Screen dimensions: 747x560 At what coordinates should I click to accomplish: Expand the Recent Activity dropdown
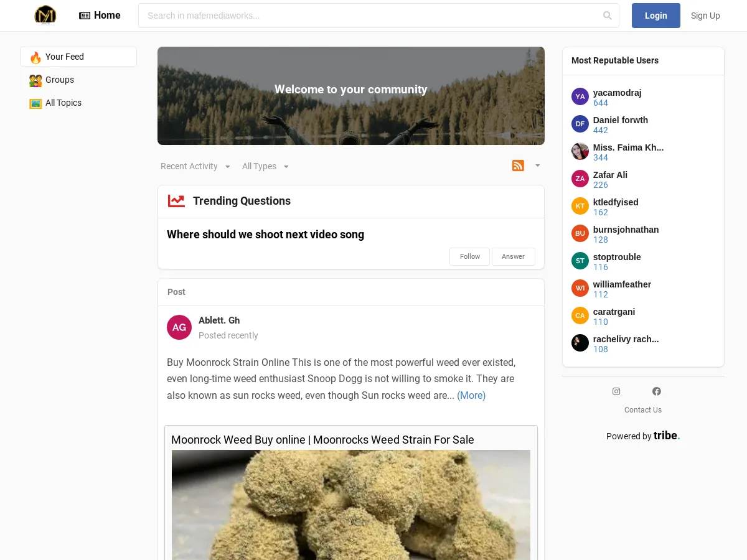coord(195,166)
